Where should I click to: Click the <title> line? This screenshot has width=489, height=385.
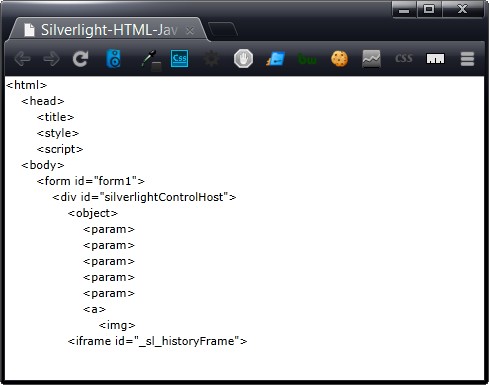55,117
